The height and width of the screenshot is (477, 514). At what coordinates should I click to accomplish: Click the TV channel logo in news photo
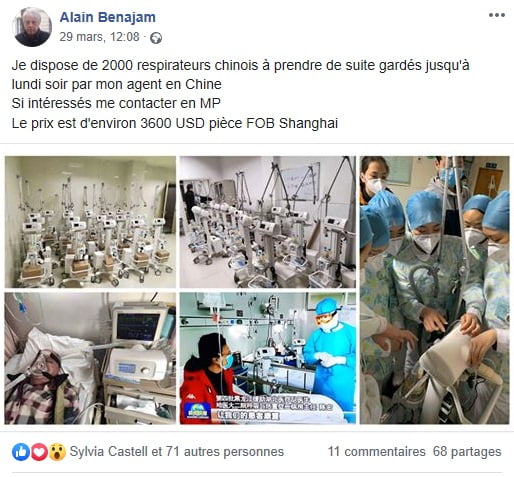pos(198,411)
